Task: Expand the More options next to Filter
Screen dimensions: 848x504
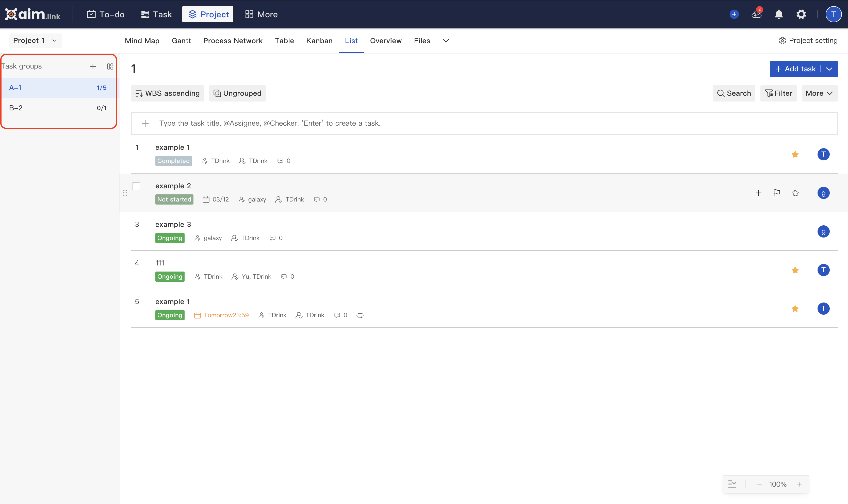Action: click(819, 93)
